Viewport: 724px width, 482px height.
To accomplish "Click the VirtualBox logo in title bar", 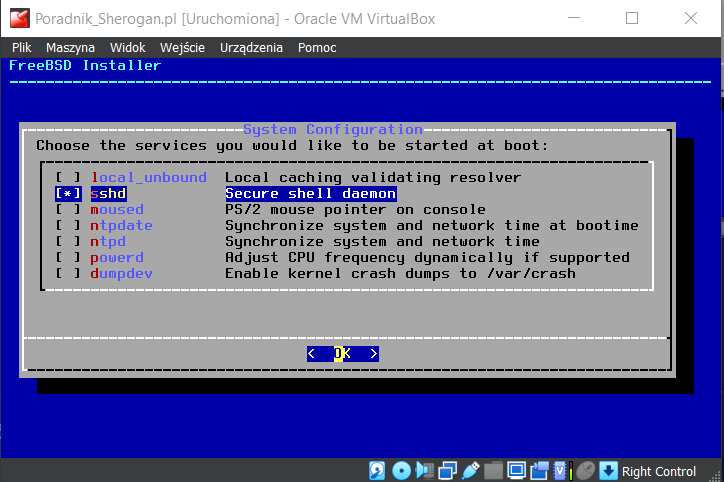I will click(17, 18).
